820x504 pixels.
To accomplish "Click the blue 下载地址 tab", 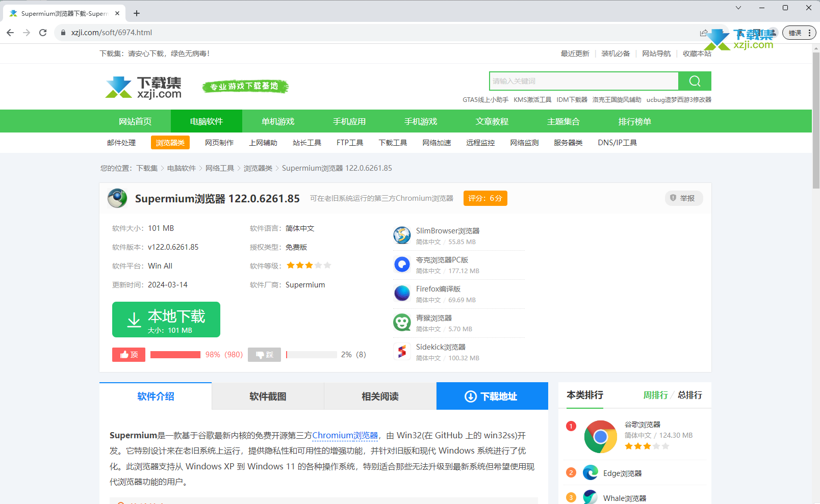I will (492, 396).
